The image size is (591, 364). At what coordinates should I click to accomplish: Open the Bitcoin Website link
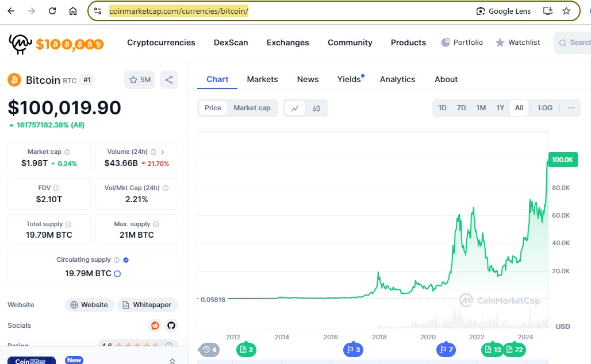click(89, 304)
